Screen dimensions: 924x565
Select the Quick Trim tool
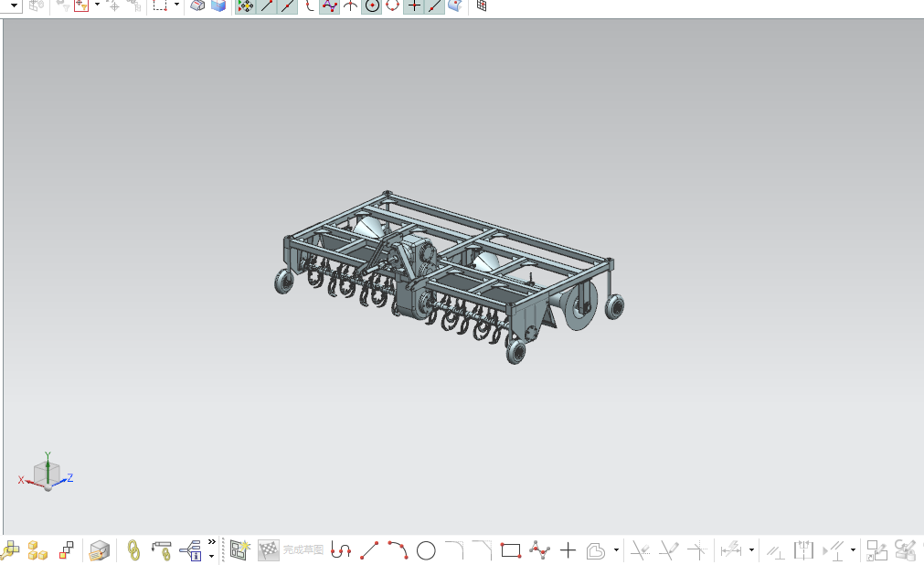point(640,551)
